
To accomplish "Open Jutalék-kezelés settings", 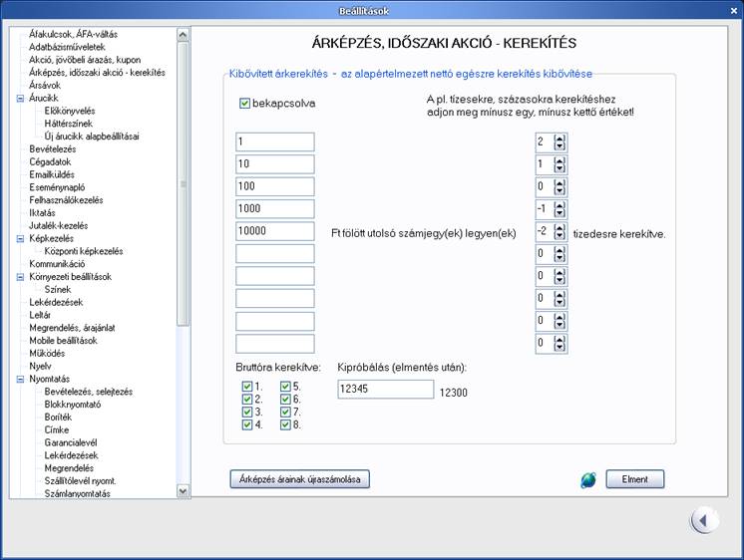I will (59, 226).
